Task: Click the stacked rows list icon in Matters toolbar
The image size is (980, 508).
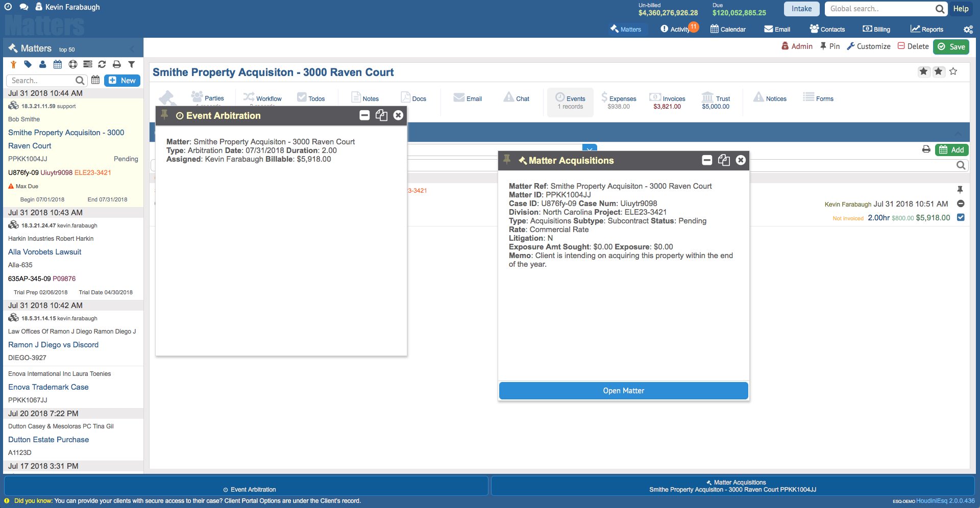Action: [x=88, y=64]
